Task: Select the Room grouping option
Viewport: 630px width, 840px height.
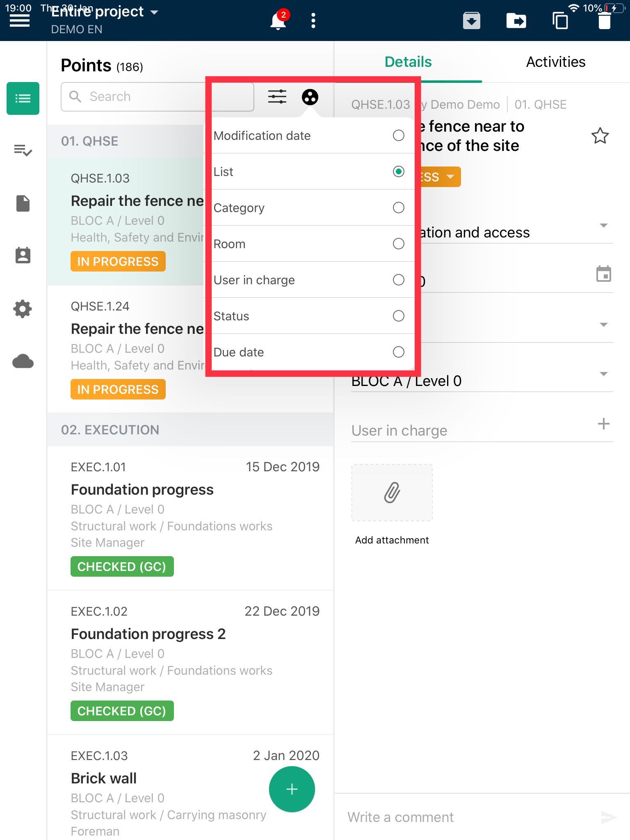Action: [x=313, y=244]
